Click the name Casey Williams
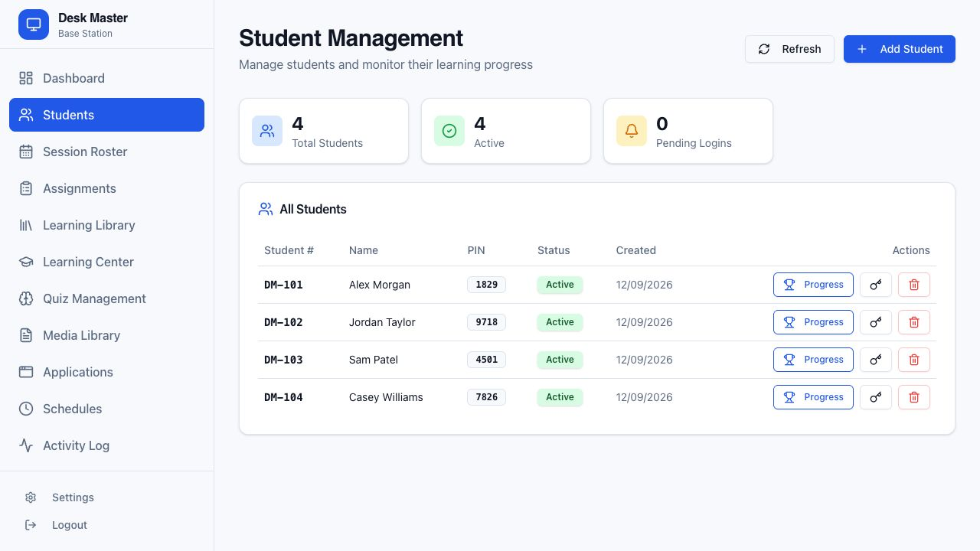This screenshot has width=980, height=551. 386,397
